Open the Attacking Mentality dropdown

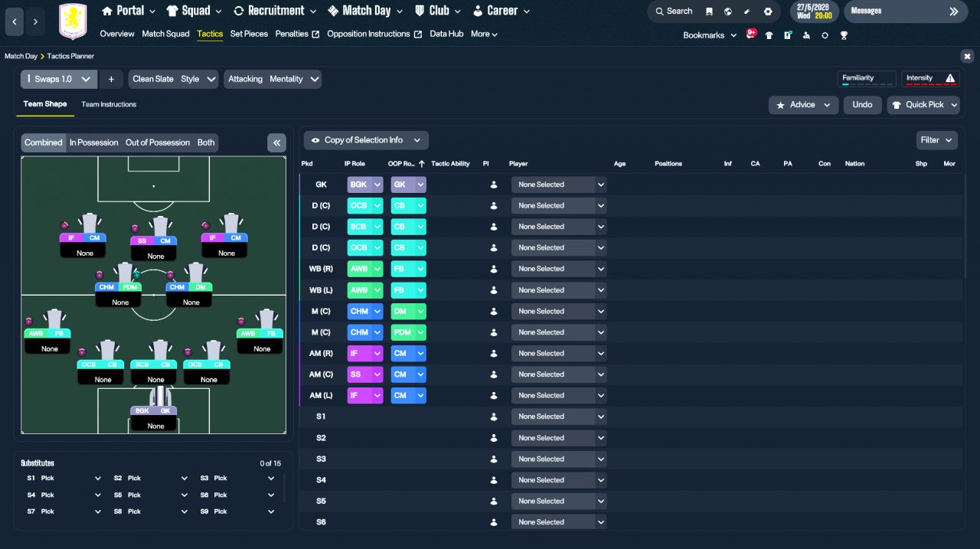coord(273,79)
